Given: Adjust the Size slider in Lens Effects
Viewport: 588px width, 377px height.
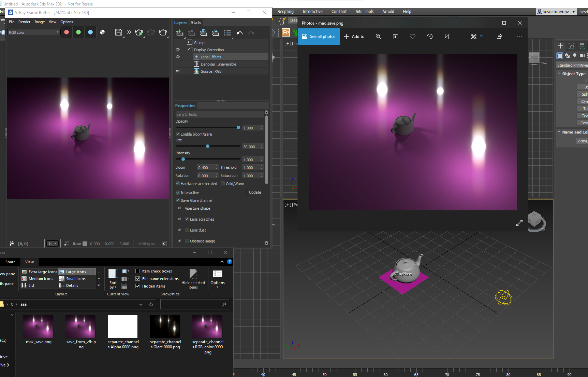Looking at the screenshot, I should [x=208, y=146].
